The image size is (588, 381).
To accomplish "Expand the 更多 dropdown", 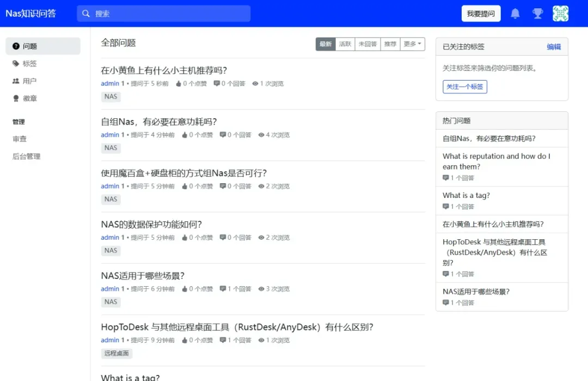I will pyautogui.click(x=412, y=44).
